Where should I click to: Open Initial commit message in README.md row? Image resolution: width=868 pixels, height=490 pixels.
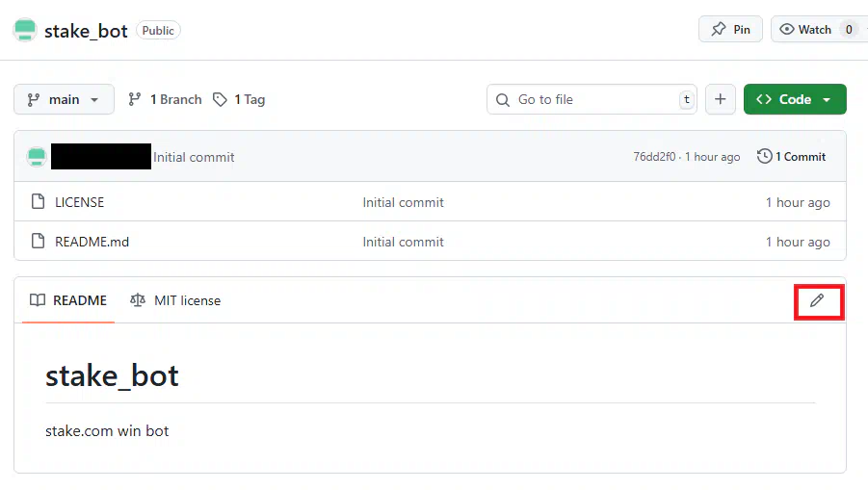coord(403,242)
